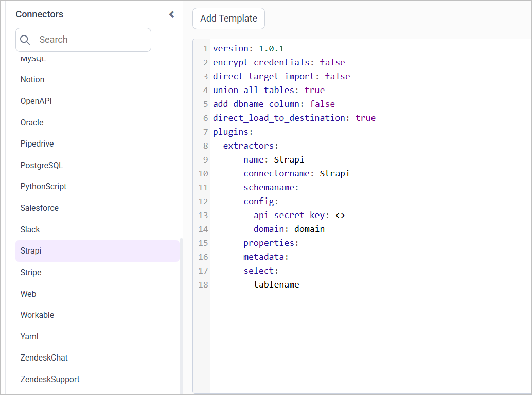Select the Workable connector

click(x=36, y=315)
